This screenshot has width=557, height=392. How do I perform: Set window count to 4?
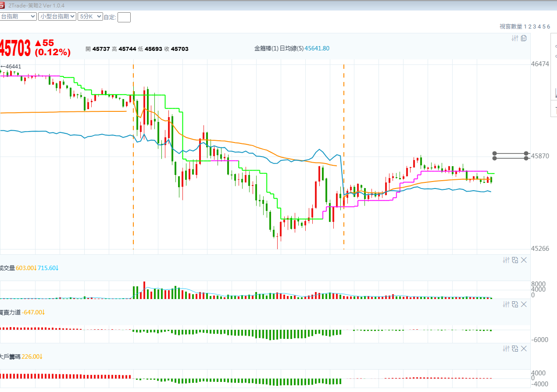point(539,27)
